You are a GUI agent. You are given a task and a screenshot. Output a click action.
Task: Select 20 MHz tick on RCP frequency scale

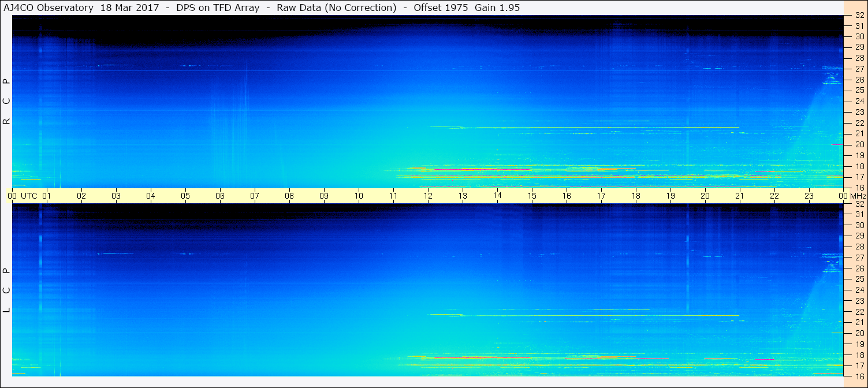point(858,144)
